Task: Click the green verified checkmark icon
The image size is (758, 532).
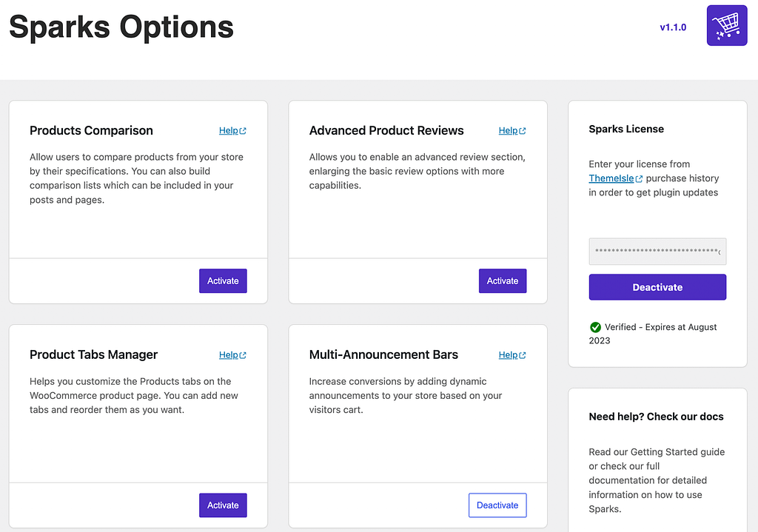Action: point(595,327)
